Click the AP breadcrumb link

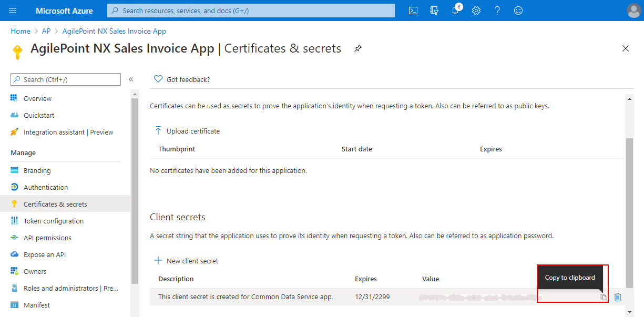tap(46, 32)
